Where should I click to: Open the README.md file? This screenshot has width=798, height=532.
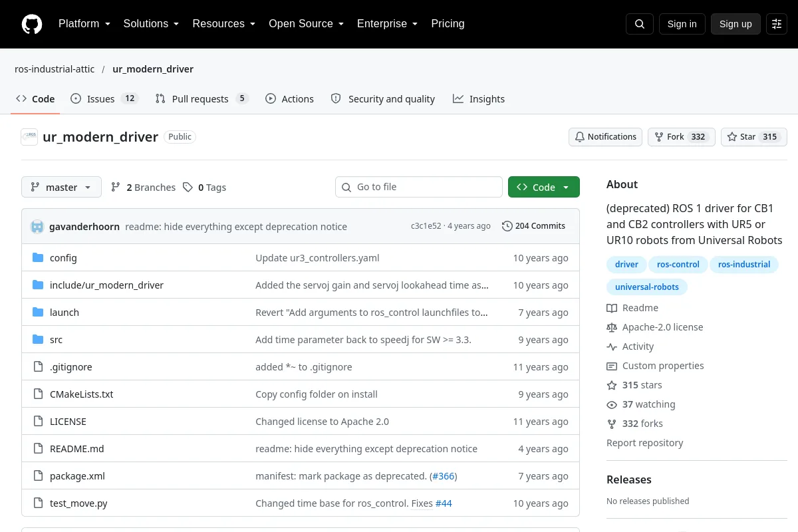click(76, 448)
